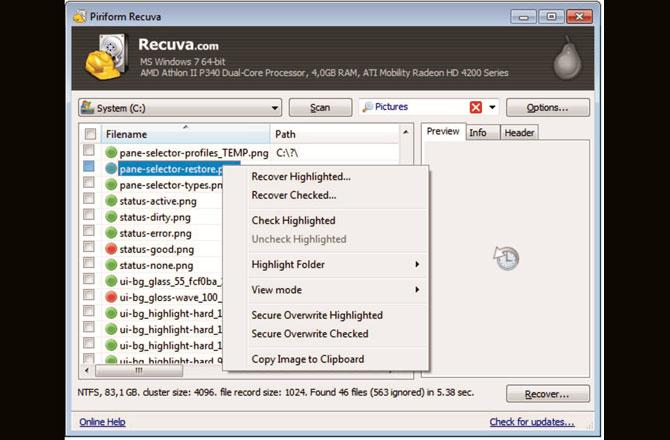Screen dimensions: 670x440
Task: Click the red dot beside ui-bg_gloss-wave_100
Action: point(111,297)
